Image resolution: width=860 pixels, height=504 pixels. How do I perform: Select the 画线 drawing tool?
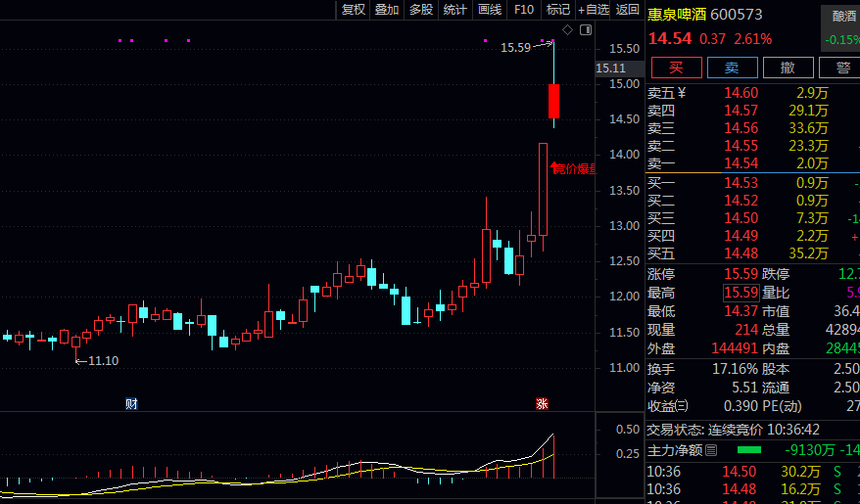click(489, 10)
